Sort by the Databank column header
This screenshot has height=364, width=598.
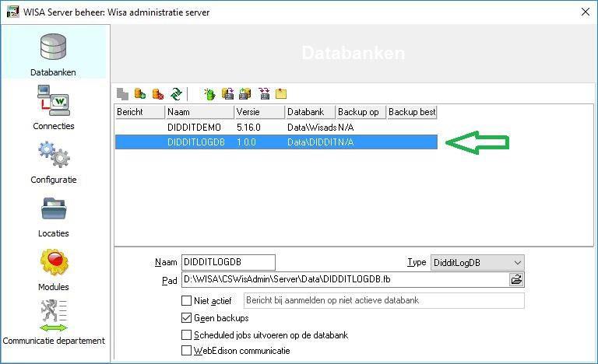pyautogui.click(x=311, y=112)
